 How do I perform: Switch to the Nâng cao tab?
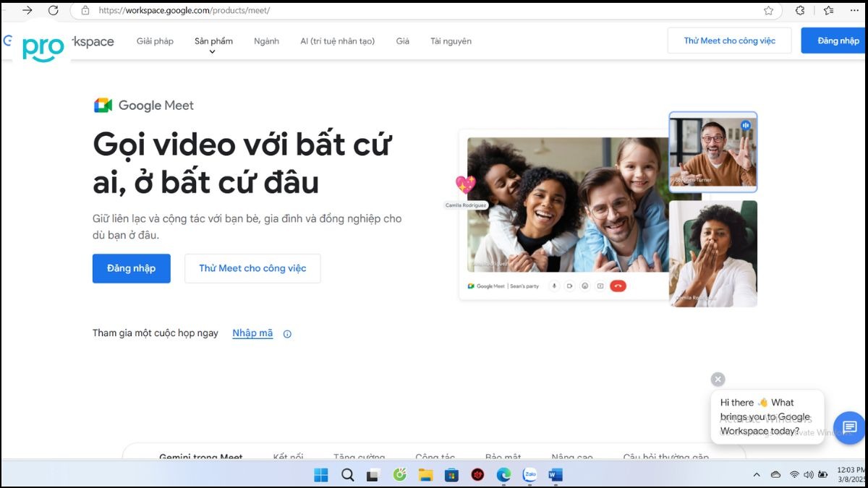tap(572, 457)
